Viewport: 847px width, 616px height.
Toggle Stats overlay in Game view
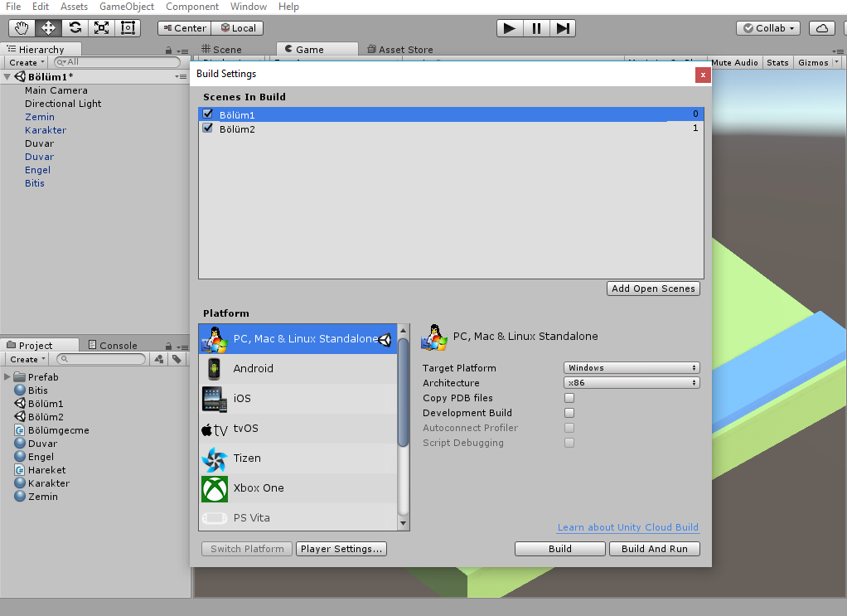pyautogui.click(x=777, y=63)
